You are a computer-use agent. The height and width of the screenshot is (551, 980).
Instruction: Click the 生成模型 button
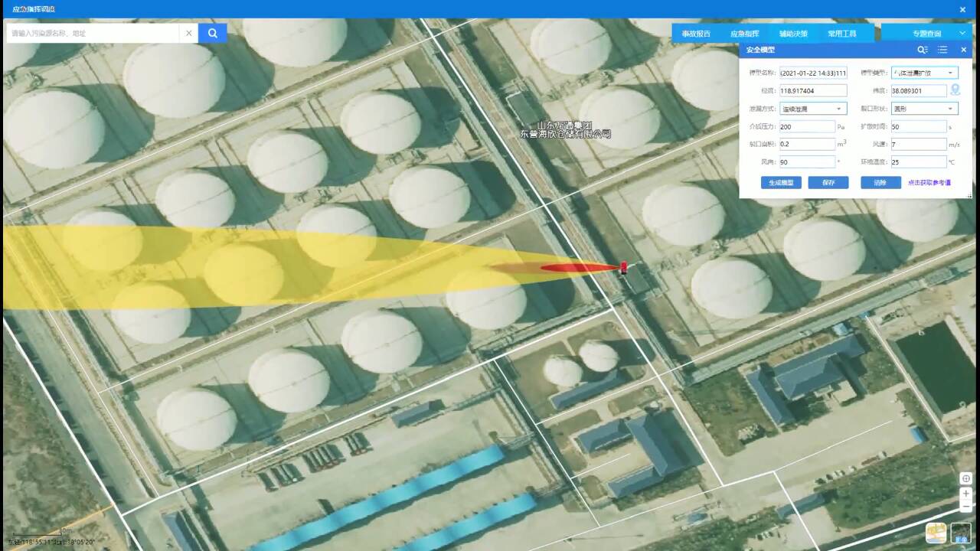(781, 183)
